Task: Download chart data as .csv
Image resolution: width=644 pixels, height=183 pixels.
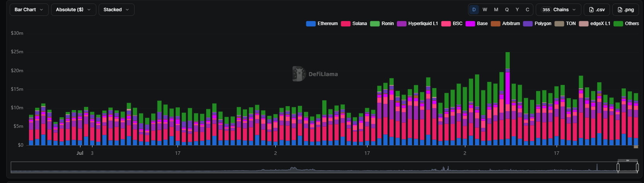Action: [x=597, y=10]
